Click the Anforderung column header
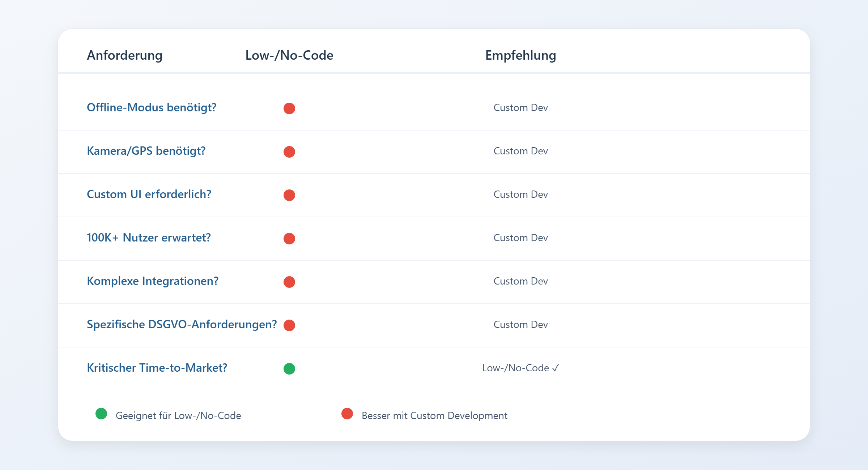The image size is (868, 470). coord(124,55)
